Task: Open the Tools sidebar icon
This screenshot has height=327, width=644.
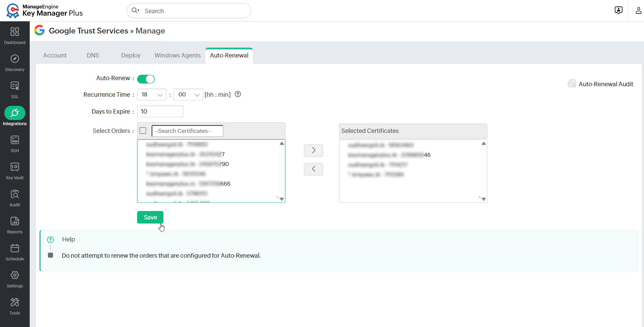Action: coord(15,302)
